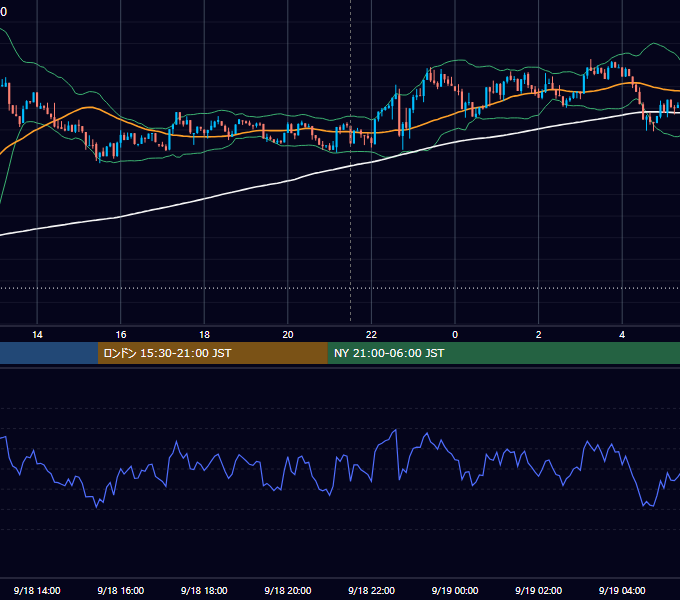Click the 9/19 00:00 date label
This screenshot has width=680, height=600.
coord(455,590)
